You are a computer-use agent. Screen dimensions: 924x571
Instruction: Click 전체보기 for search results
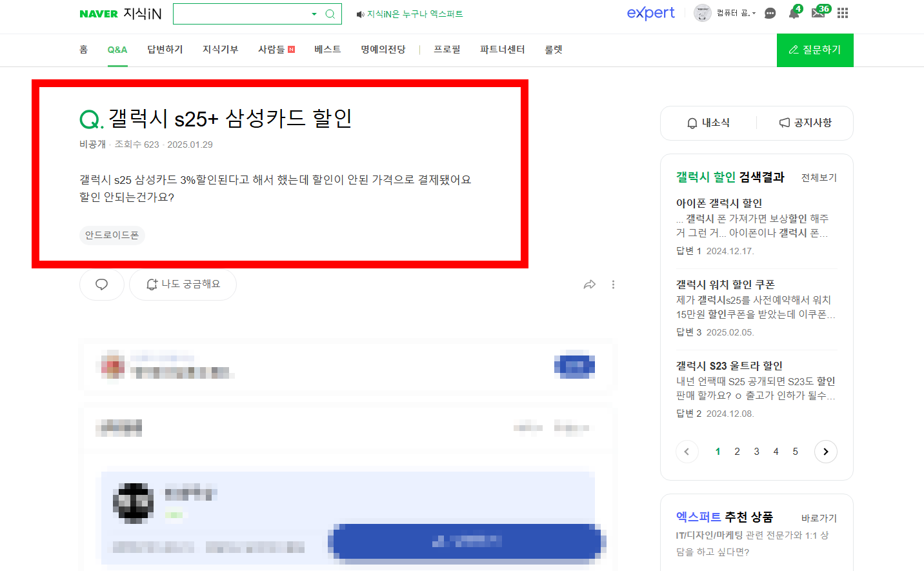click(x=819, y=177)
